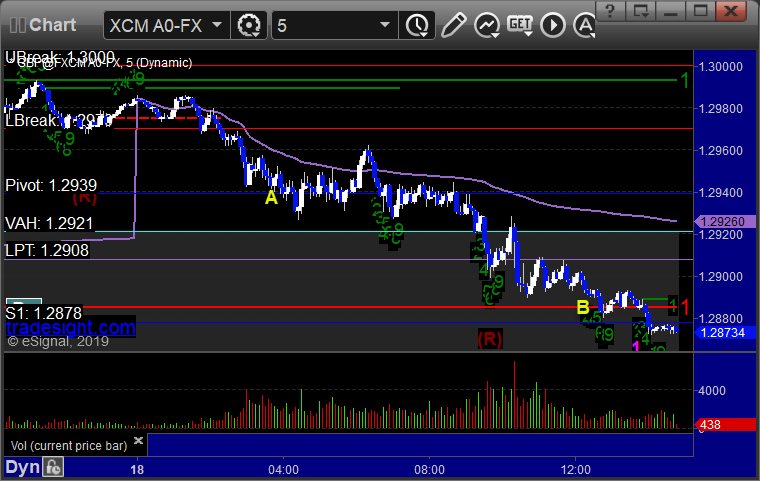
Task: Click the 04:00 time axis label
Action: coord(284,469)
